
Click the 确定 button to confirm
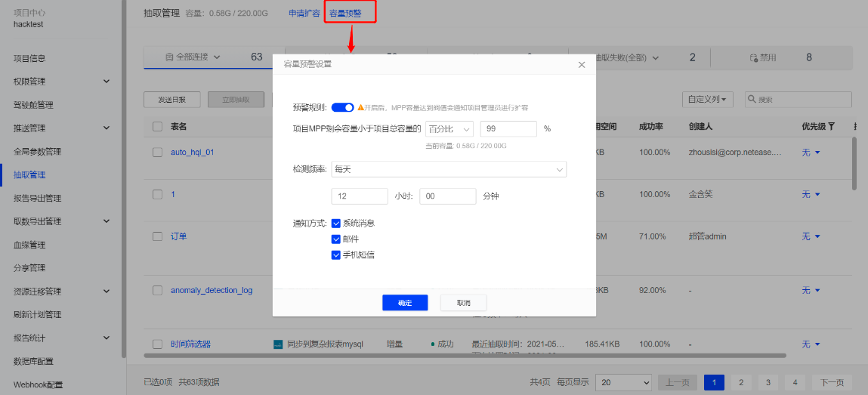(x=405, y=303)
